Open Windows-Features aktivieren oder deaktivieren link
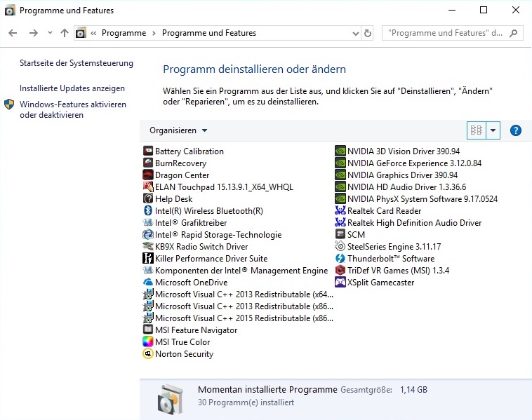532x420 pixels. pos(72,109)
